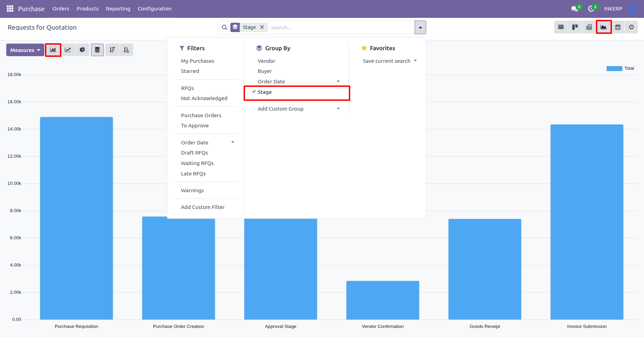Enable the RFQs filter
The image size is (644, 337).
point(187,88)
